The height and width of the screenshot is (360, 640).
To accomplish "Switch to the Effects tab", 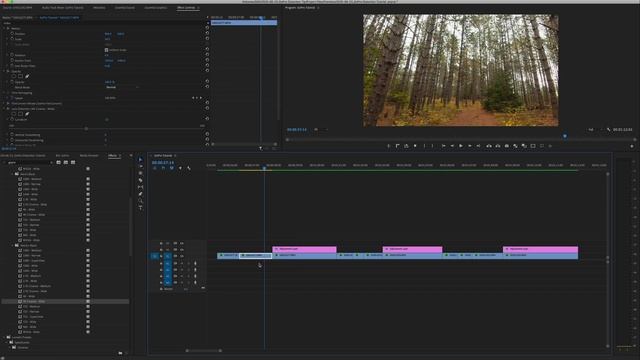I will coord(112,156).
